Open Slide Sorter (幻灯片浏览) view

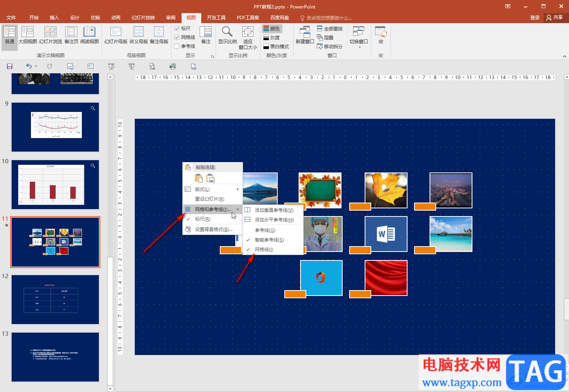click(x=51, y=35)
